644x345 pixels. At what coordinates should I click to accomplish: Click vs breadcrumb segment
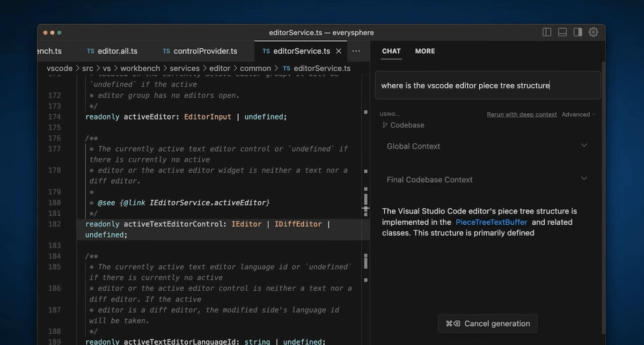[107, 68]
